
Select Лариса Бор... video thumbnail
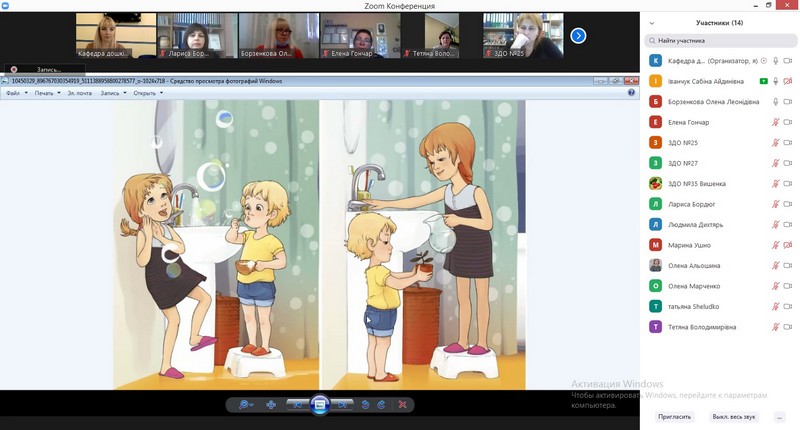pyautogui.click(x=197, y=35)
